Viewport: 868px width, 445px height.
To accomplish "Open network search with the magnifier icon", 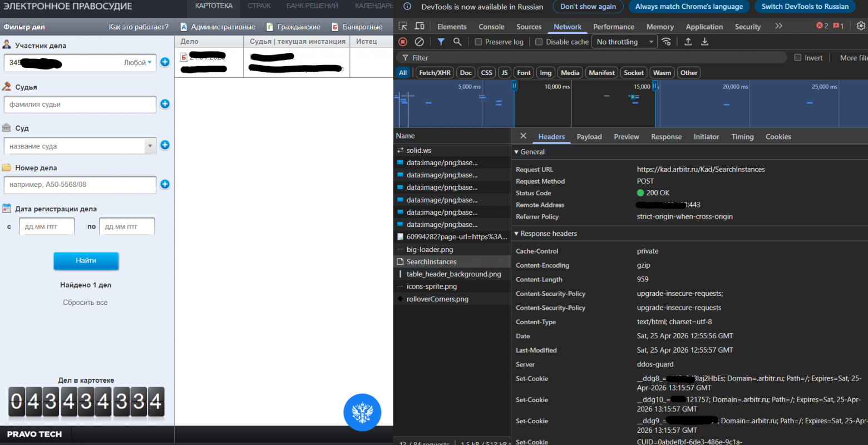I will click(456, 41).
